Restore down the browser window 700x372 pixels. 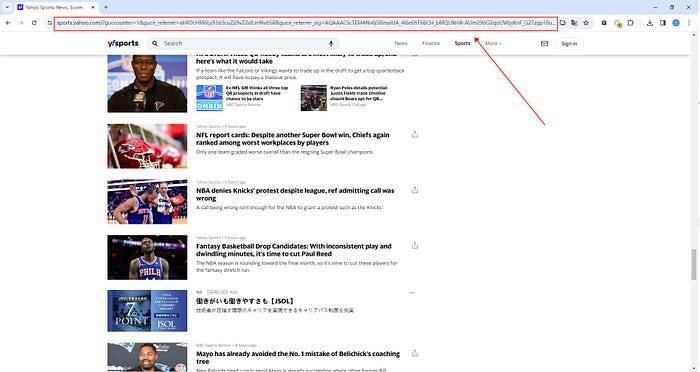tap(672, 7)
